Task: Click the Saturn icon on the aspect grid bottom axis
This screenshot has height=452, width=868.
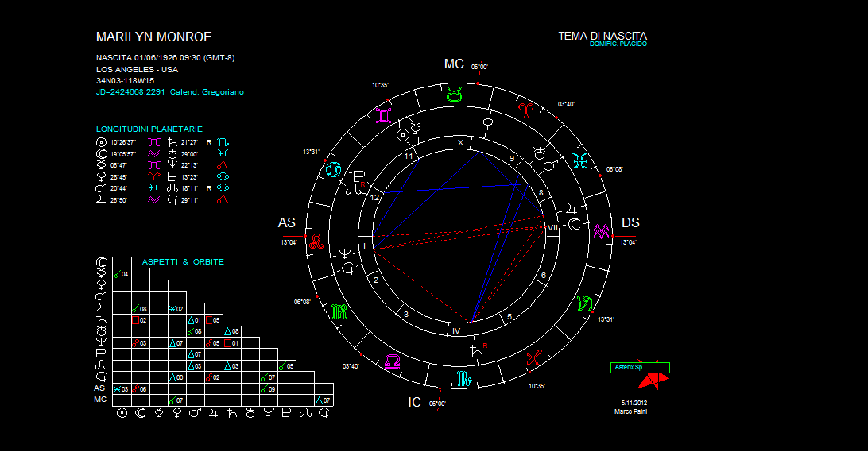Action: point(231,413)
